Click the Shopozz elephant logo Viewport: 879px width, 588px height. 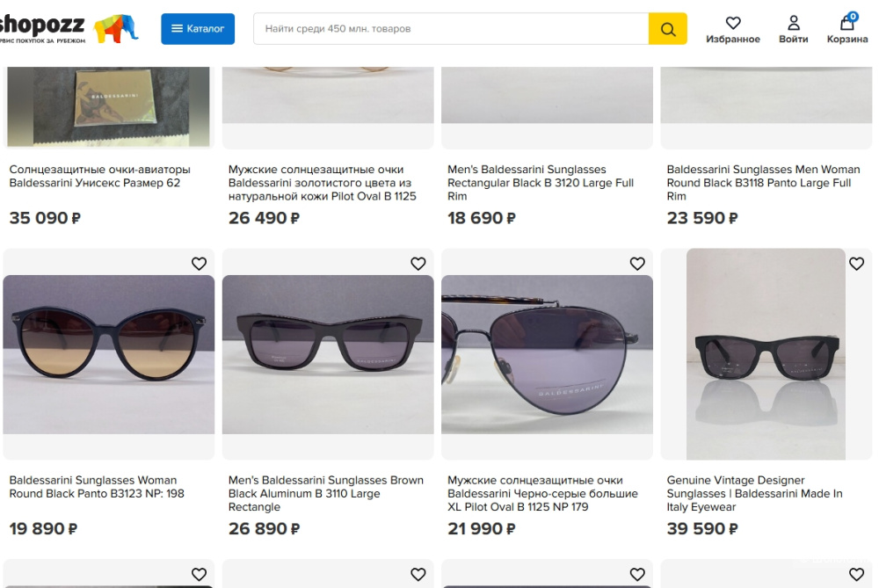[115, 28]
